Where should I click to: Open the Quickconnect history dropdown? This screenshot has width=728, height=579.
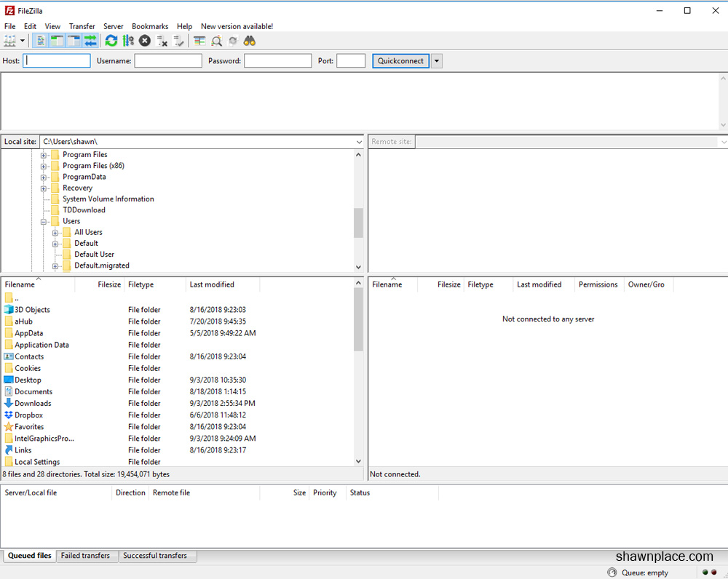pos(437,61)
